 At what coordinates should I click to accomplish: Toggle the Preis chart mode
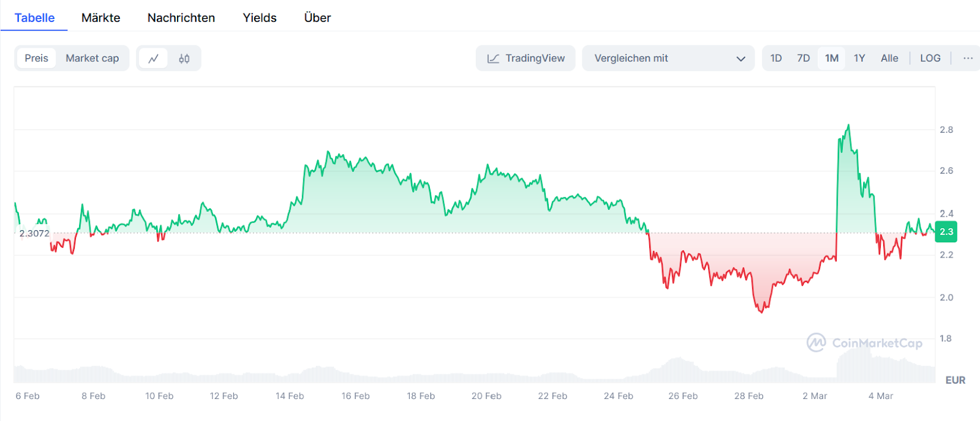tap(36, 58)
